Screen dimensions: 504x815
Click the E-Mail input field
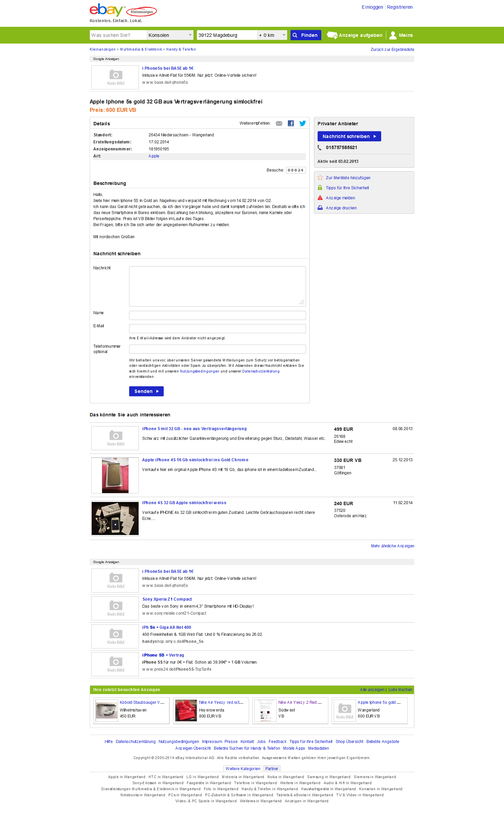pyautogui.click(x=218, y=329)
